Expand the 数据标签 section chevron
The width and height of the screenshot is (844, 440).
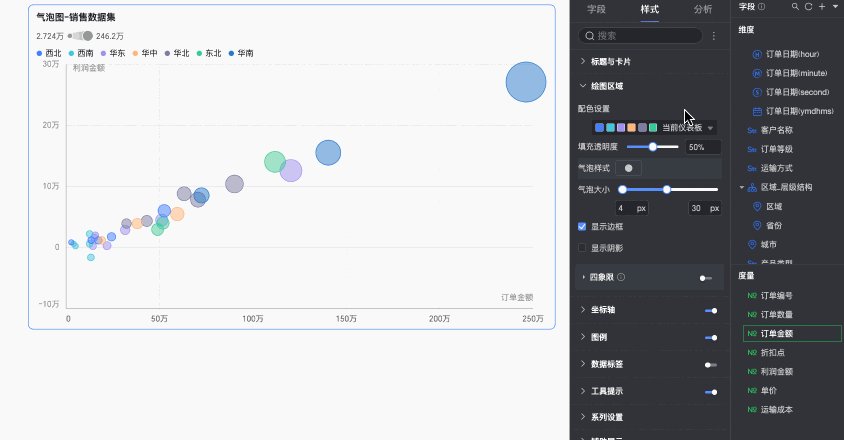tap(583, 364)
